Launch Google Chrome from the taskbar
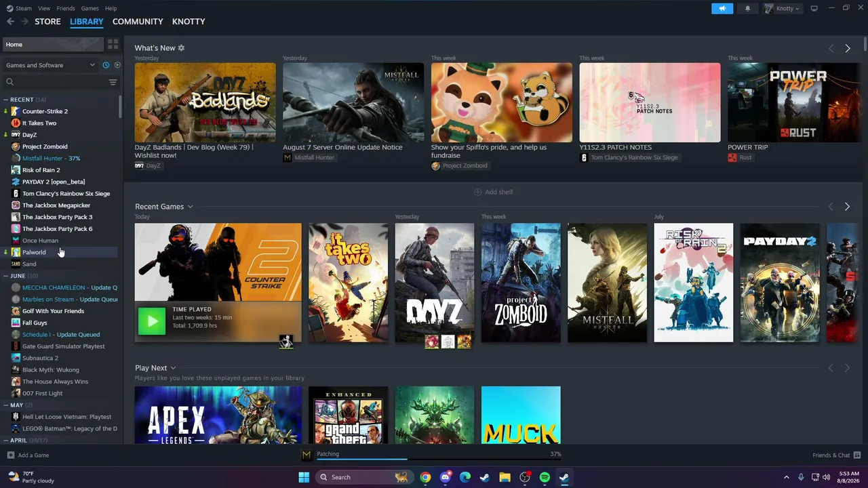 (425, 477)
